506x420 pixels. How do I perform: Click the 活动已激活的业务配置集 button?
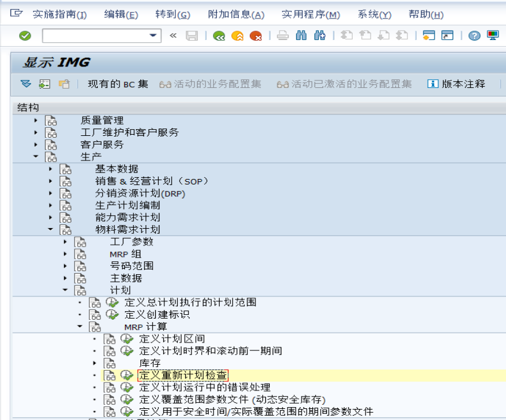tap(344, 84)
